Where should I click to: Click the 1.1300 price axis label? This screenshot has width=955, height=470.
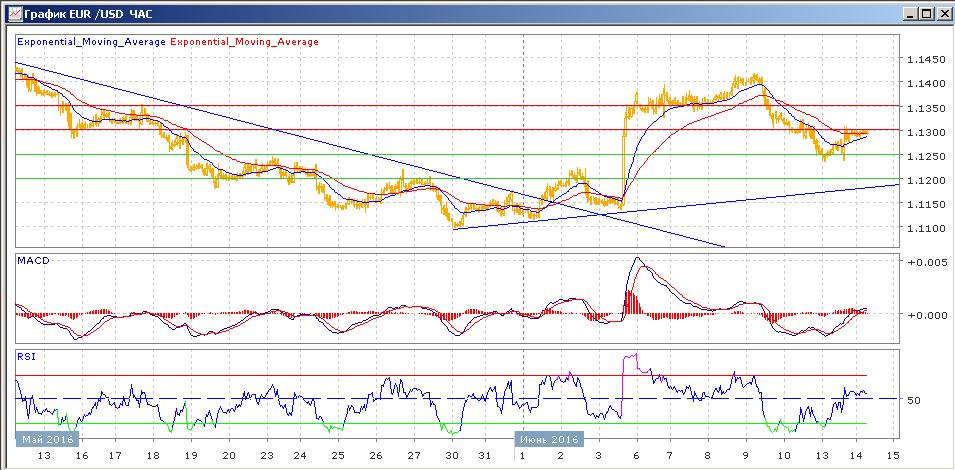(925, 133)
